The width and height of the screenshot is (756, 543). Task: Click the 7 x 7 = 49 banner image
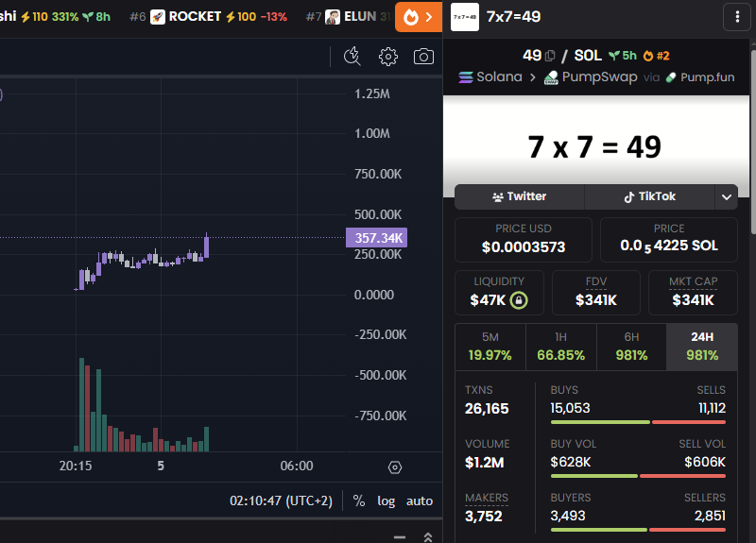point(596,146)
